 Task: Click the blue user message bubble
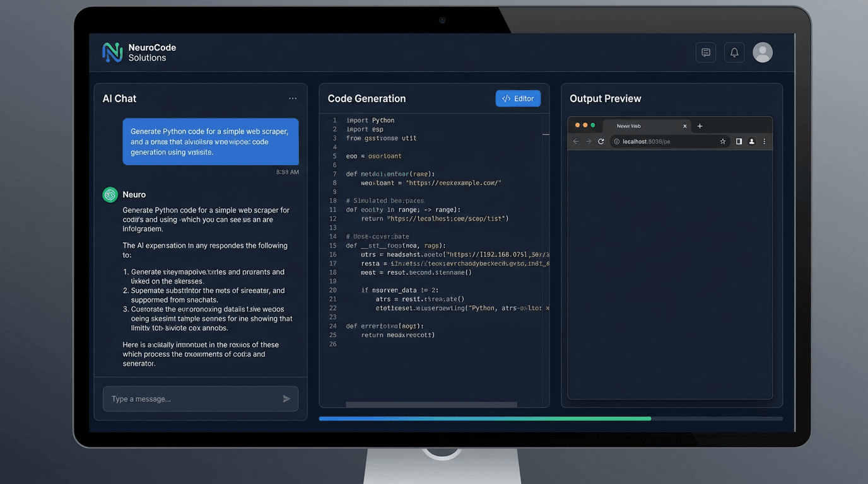[211, 142]
